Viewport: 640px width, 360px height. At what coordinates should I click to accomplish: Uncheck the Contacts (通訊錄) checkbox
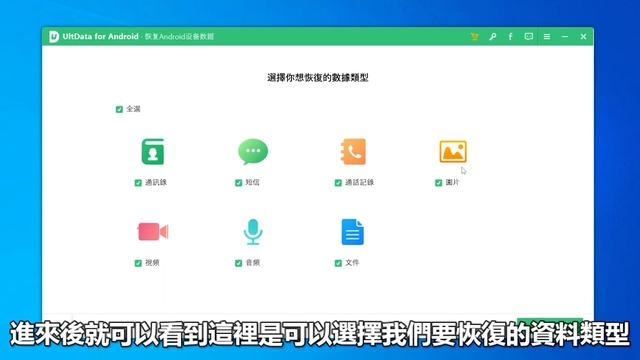click(x=138, y=183)
